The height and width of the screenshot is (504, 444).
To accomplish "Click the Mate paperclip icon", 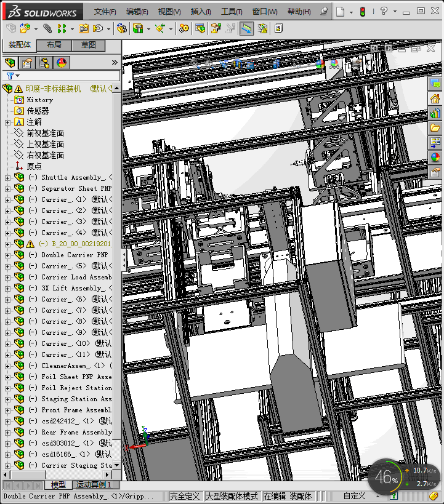I will pos(47,28).
